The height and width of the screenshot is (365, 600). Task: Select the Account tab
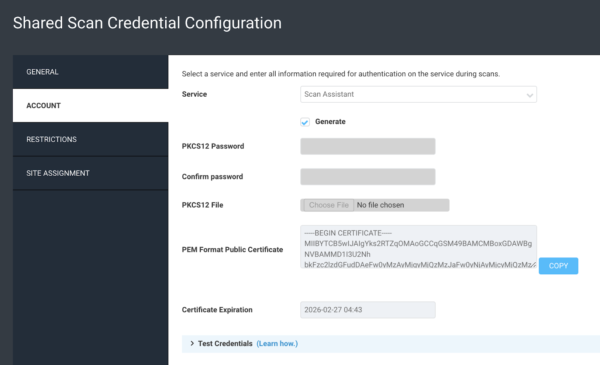click(x=90, y=106)
